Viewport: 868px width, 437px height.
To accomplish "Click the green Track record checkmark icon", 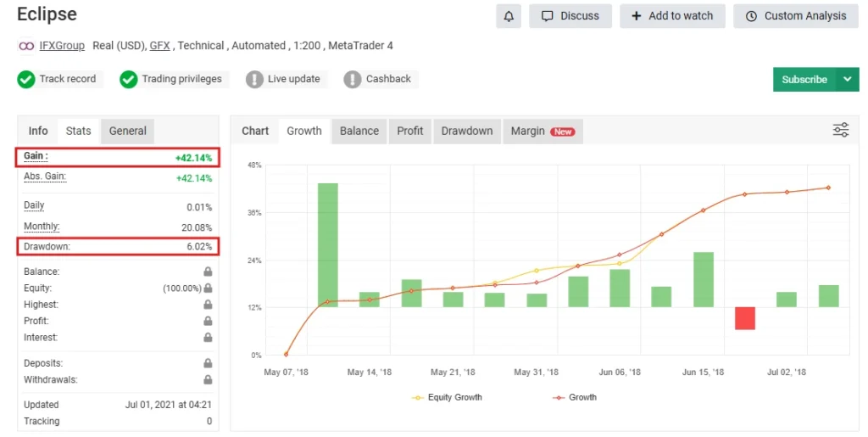I will point(26,80).
